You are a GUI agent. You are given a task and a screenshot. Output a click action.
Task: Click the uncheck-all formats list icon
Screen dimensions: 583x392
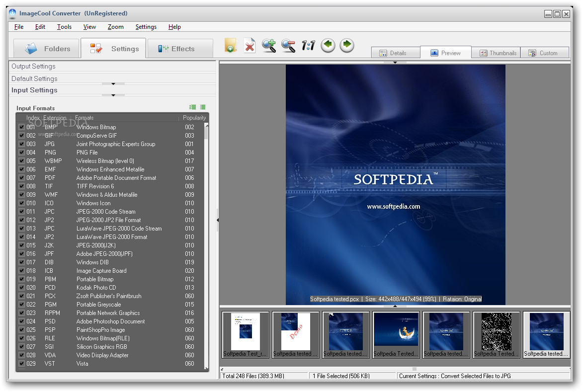(x=203, y=107)
